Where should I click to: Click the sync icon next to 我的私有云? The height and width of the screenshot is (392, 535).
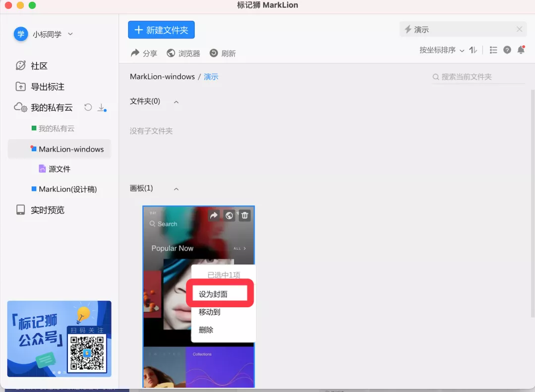[x=88, y=108]
